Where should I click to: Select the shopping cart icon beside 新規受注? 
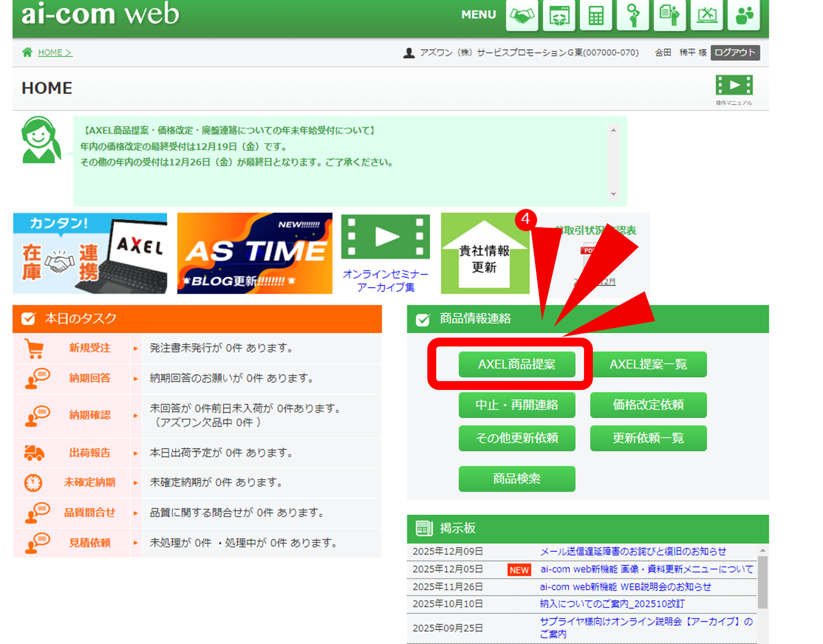click(36, 348)
